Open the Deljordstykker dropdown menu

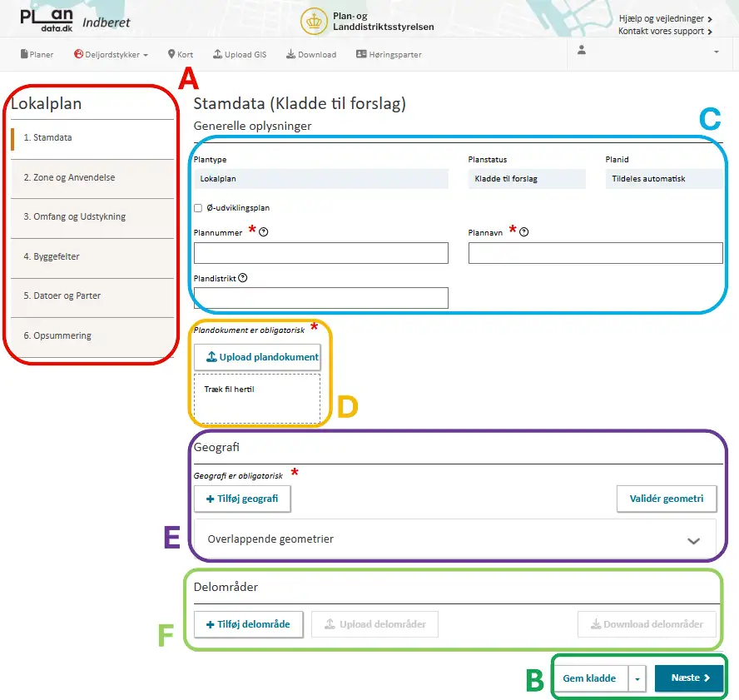pyautogui.click(x=111, y=55)
